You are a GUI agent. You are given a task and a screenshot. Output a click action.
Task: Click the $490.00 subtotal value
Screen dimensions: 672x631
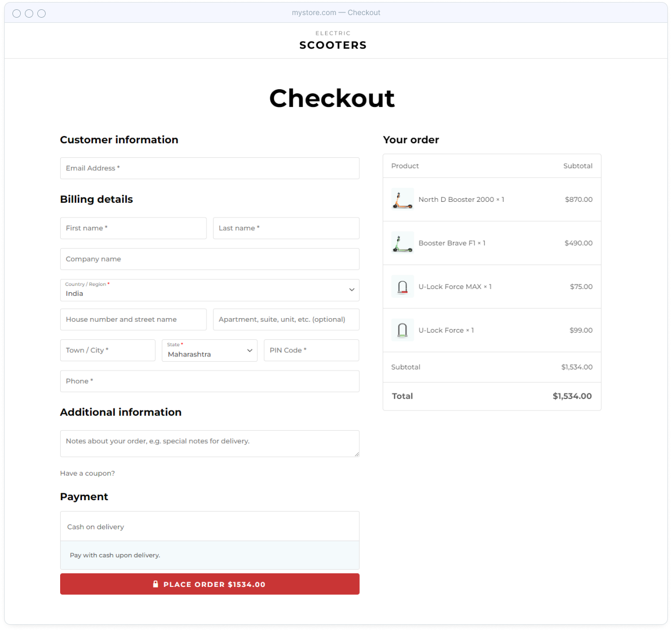(x=579, y=243)
